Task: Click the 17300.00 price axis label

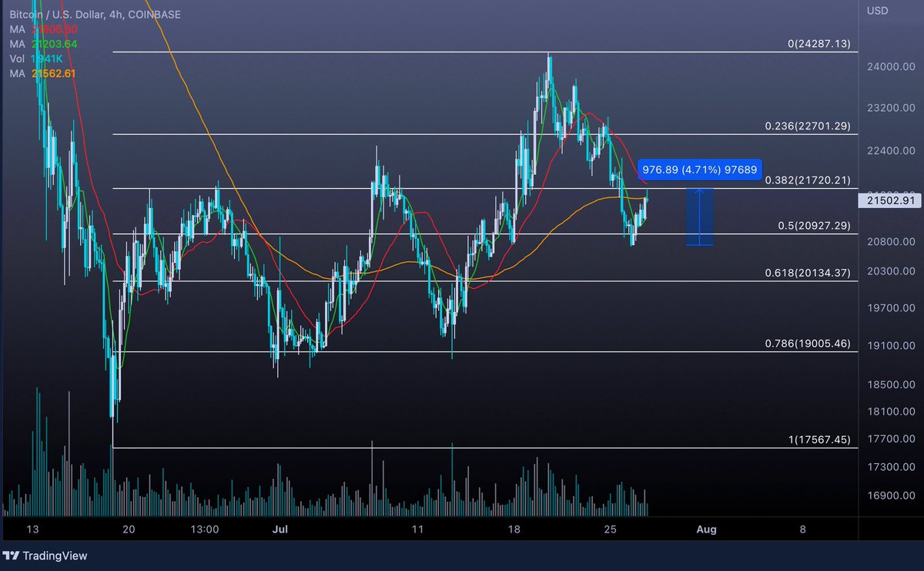Action: point(890,467)
